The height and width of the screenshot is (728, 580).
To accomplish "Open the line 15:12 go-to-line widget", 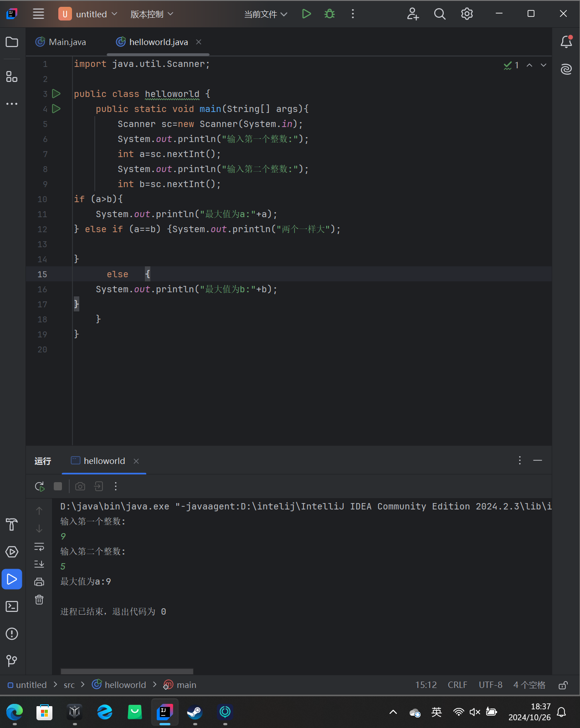I will coord(426,685).
